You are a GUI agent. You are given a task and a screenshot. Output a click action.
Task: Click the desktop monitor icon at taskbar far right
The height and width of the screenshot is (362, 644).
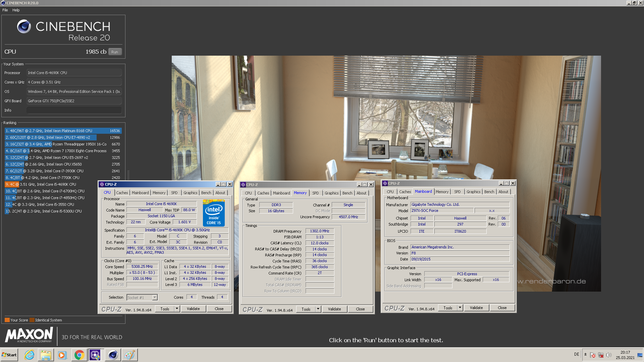(640, 355)
